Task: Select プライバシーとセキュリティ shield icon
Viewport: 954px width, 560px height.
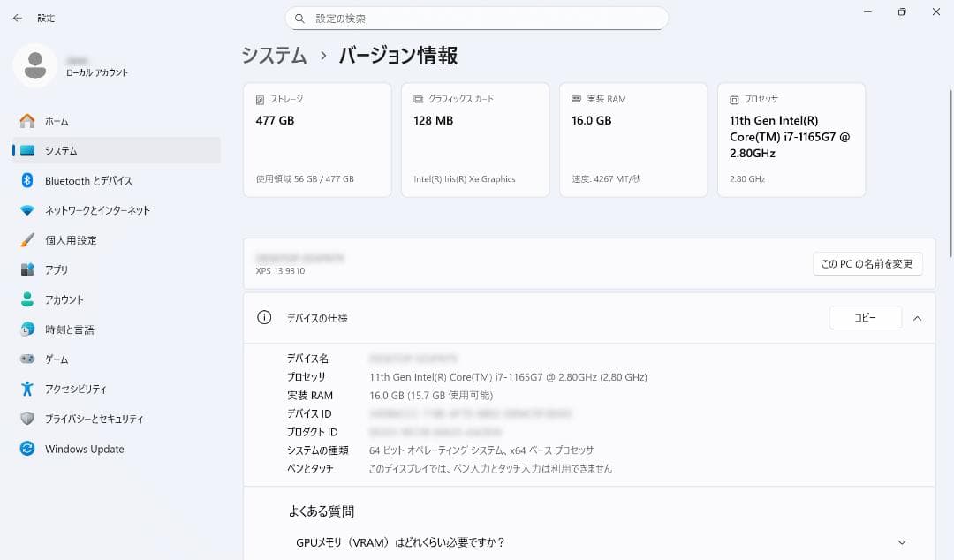Action: click(27, 419)
